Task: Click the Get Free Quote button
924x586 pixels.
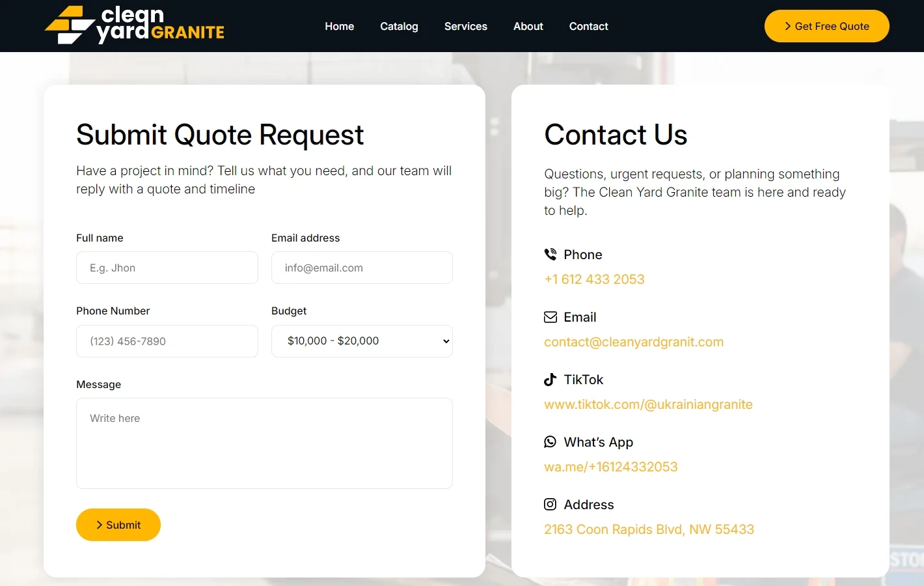Action: (x=827, y=26)
